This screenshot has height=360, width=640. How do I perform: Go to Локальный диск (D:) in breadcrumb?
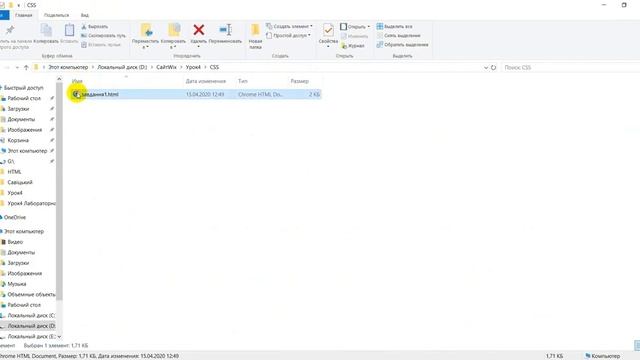click(x=122, y=67)
